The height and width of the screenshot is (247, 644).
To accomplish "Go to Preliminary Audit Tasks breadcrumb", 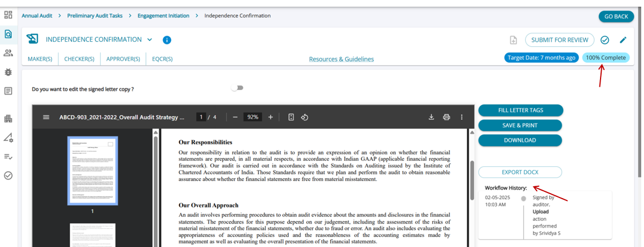I will tap(95, 16).
